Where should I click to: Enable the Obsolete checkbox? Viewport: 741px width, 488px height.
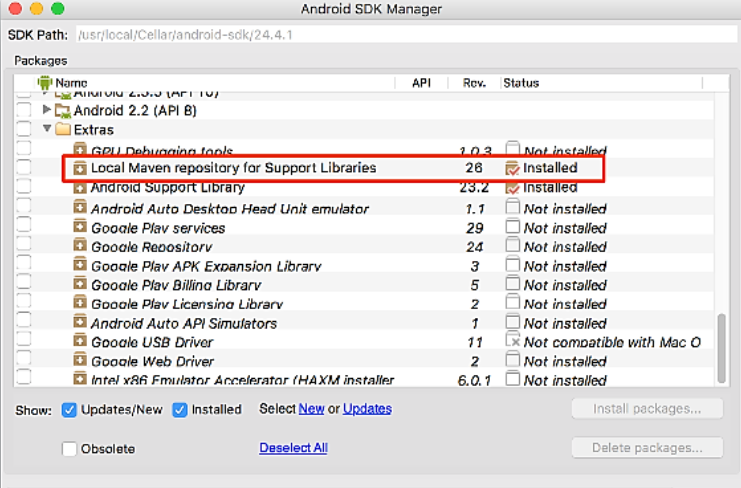[69, 449]
